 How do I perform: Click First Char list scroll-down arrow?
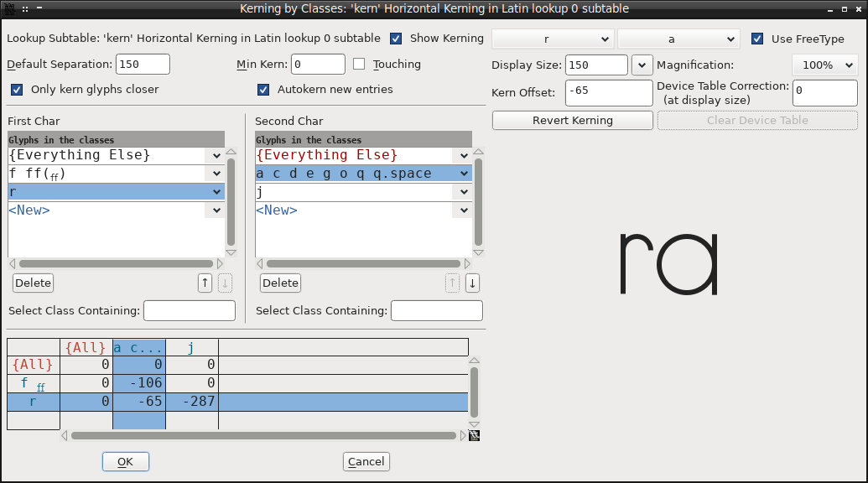(x=231, y=253)
